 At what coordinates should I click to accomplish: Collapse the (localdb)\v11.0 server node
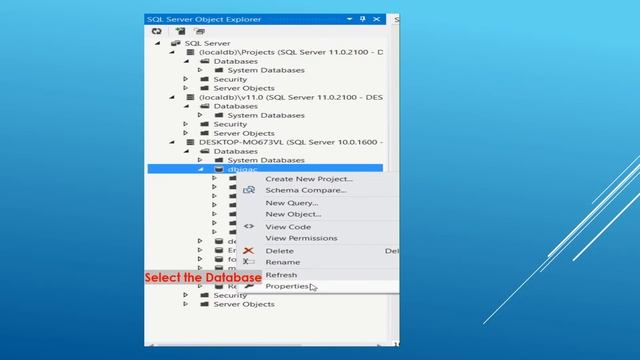click(x=172, y=97)
